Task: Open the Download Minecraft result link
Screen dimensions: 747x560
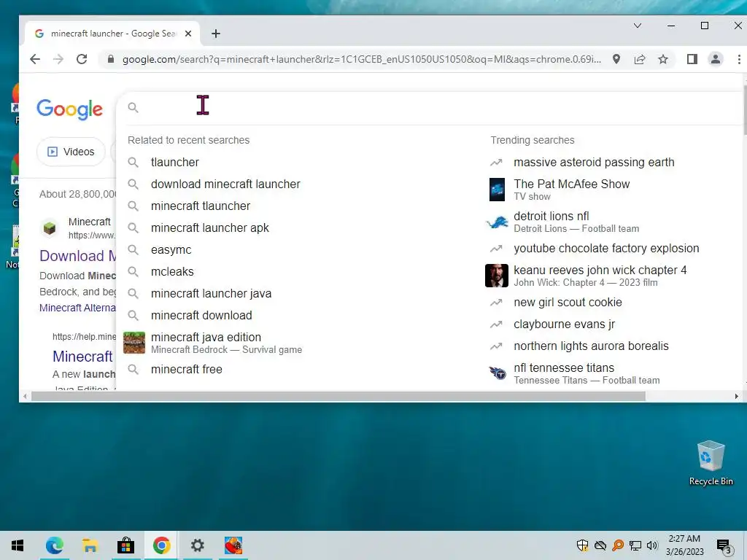Action: click(x=78, y=256)
